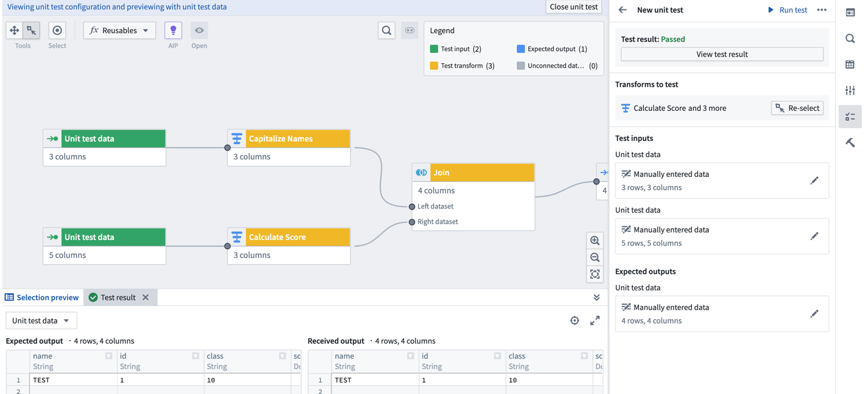
Task: Click yellow Test transform legend swatch
Action: pos(434,65)
